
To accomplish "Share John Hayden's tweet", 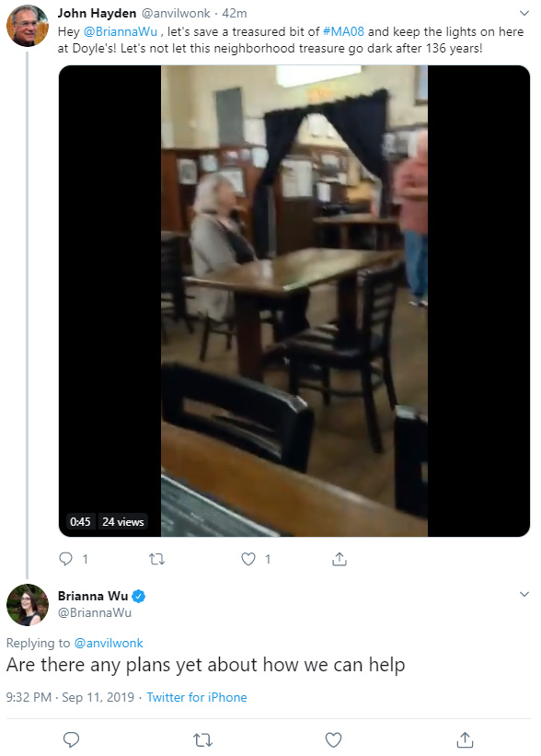I will click(x=340, y=559).
